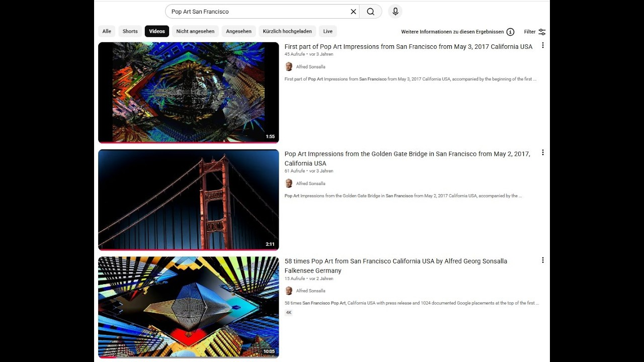Screen dimensions: 644x362
Task: Clear the search field with the X icon
Action: pyautogui.click(x=353, y=12)
